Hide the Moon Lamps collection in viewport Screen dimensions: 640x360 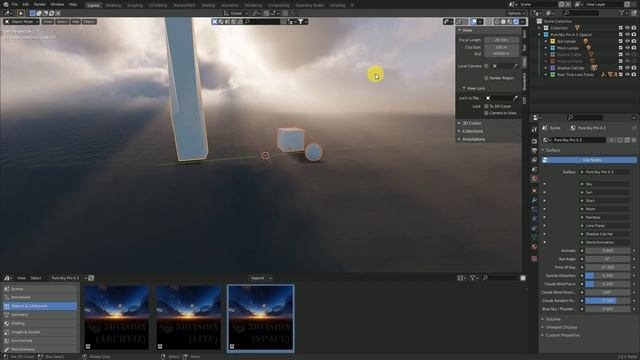(627, 48)
